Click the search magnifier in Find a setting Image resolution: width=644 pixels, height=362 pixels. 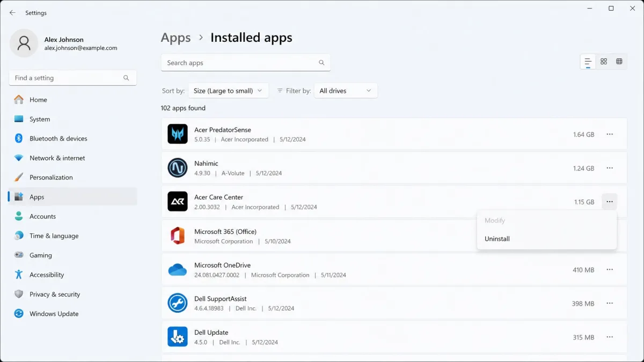point(126,78)
